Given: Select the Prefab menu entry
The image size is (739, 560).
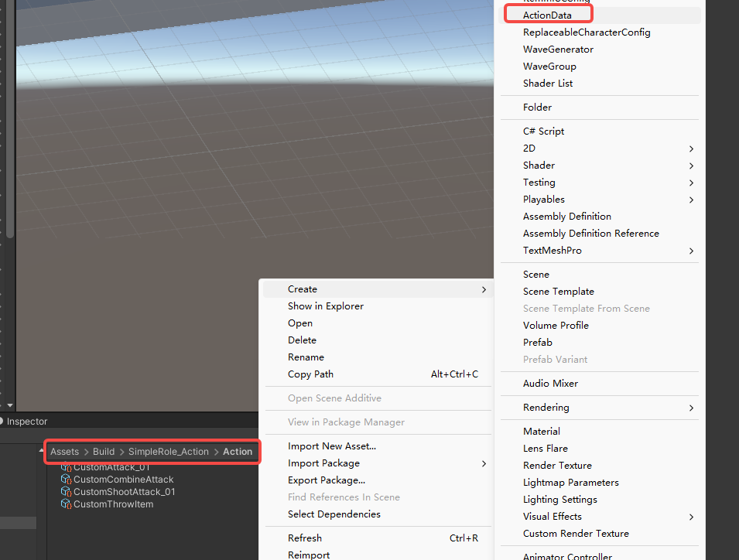Looking at the screenshot, I should coord(537,343).
